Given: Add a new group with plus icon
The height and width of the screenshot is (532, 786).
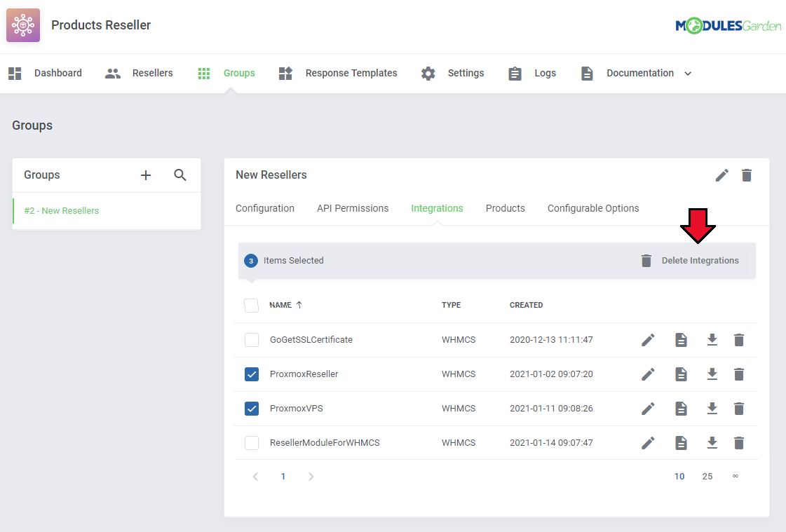Looking at the screenshot, I should point(146,175).
